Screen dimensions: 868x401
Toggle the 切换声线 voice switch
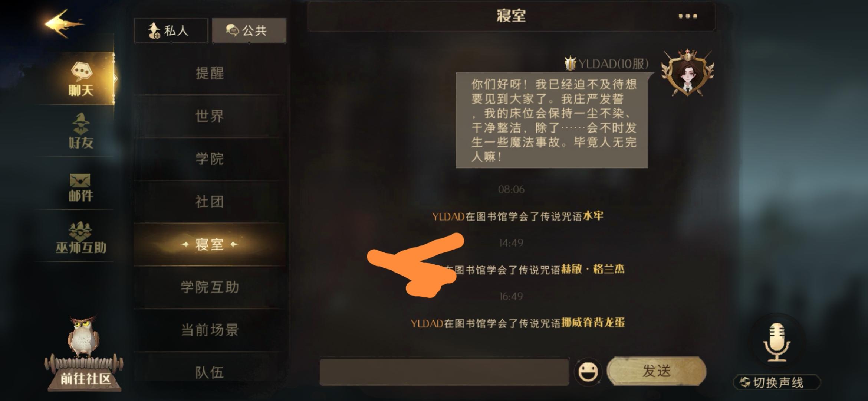pos(777,382)
